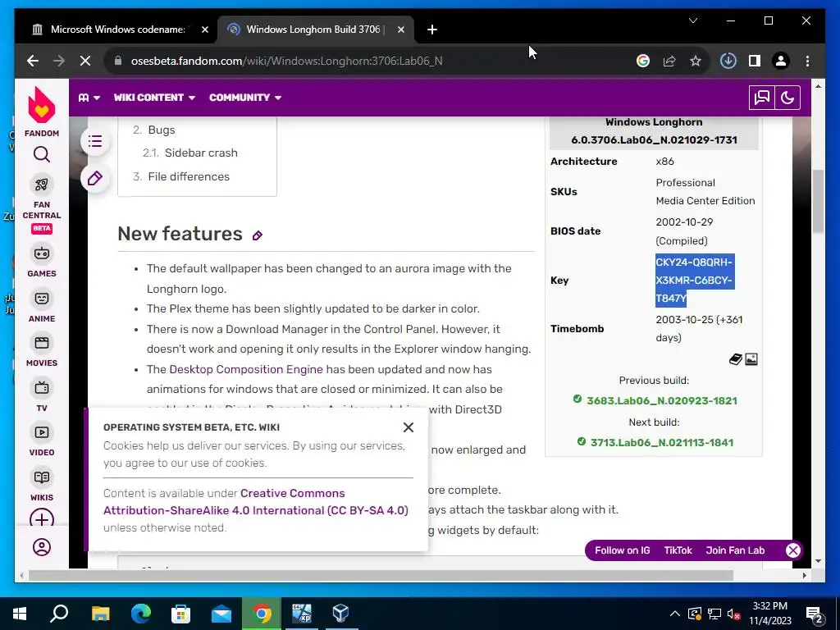
Task: Follow the Desktop Composition Engine link
Action: (x=246, y=369)
